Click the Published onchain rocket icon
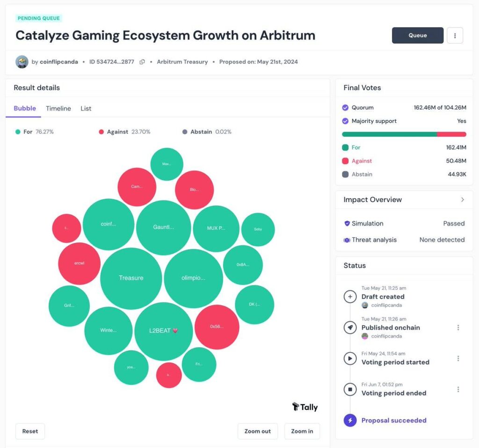Screen dimensions: 479x448 [350, 328]
